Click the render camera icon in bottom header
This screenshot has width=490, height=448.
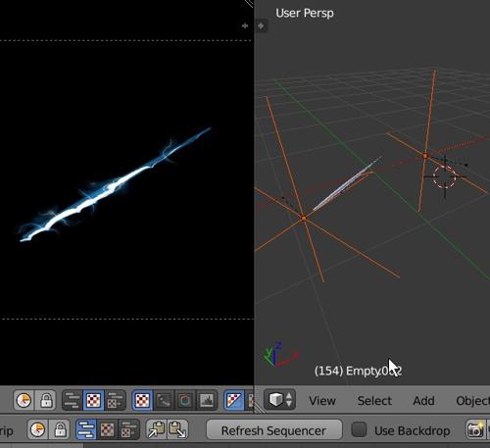point(475,429)
